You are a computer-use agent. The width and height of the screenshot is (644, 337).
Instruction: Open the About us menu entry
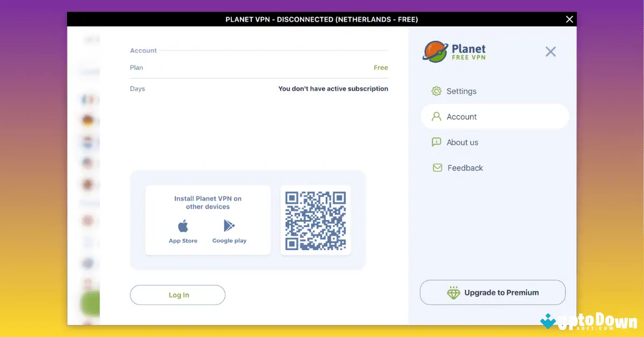[x=462, y=142]
